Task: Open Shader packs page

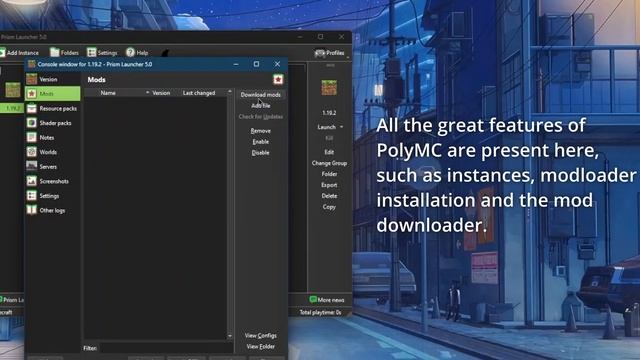Action: pos(53,123)
